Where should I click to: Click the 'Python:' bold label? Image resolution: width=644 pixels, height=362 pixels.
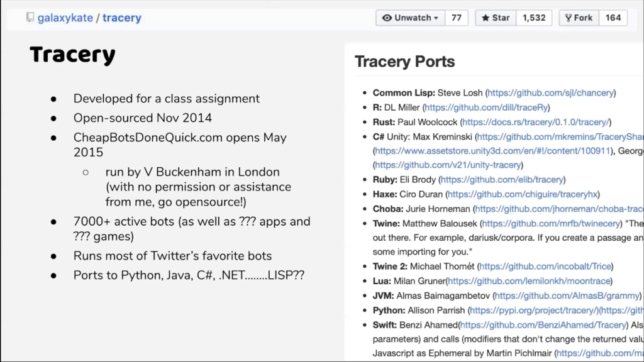point(389,310)
